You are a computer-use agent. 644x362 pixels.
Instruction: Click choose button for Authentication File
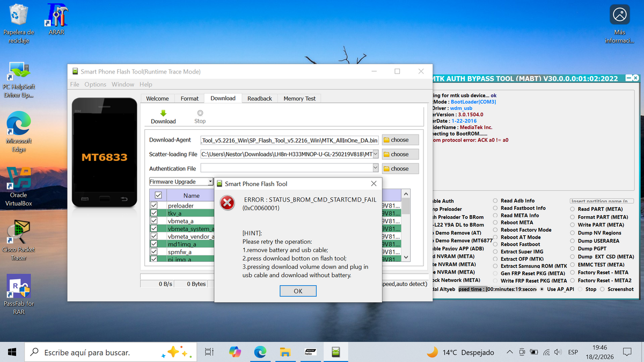(x=400, y=168)
